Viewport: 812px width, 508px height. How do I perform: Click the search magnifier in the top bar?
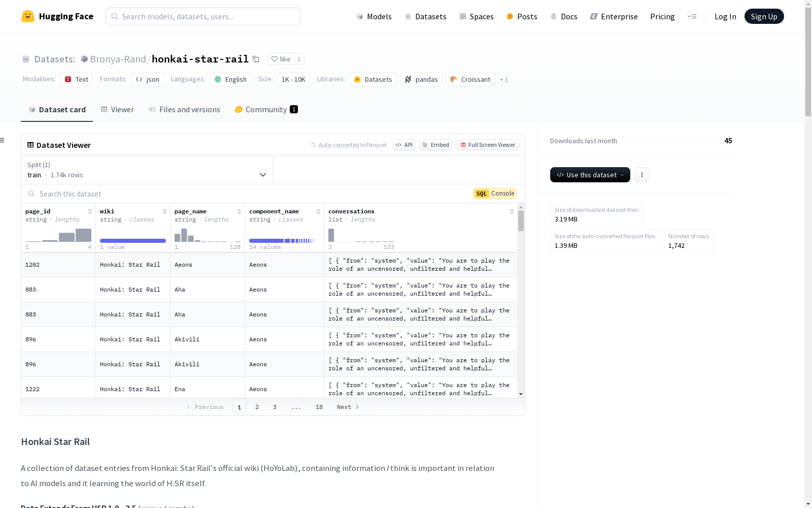[115, 16]
